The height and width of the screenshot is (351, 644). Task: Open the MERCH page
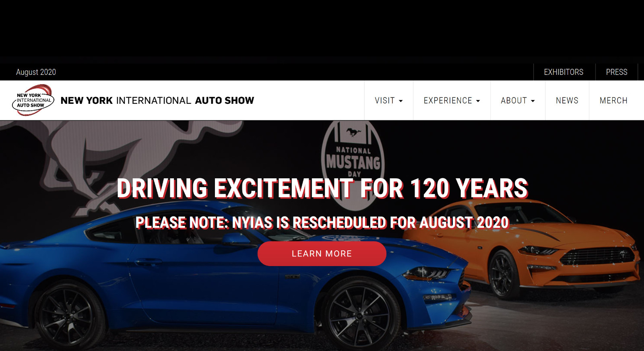[613, 100]
